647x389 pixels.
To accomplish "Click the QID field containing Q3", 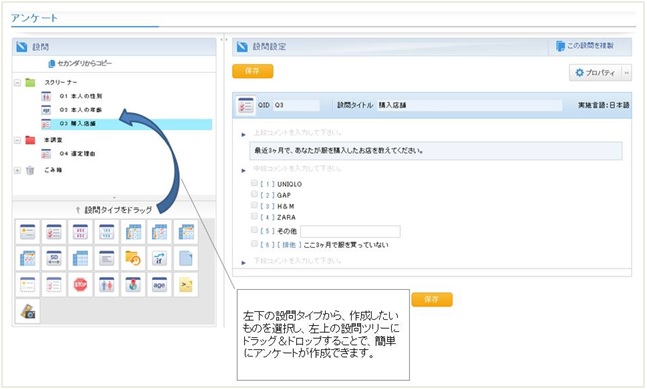I will pos(296,105).
